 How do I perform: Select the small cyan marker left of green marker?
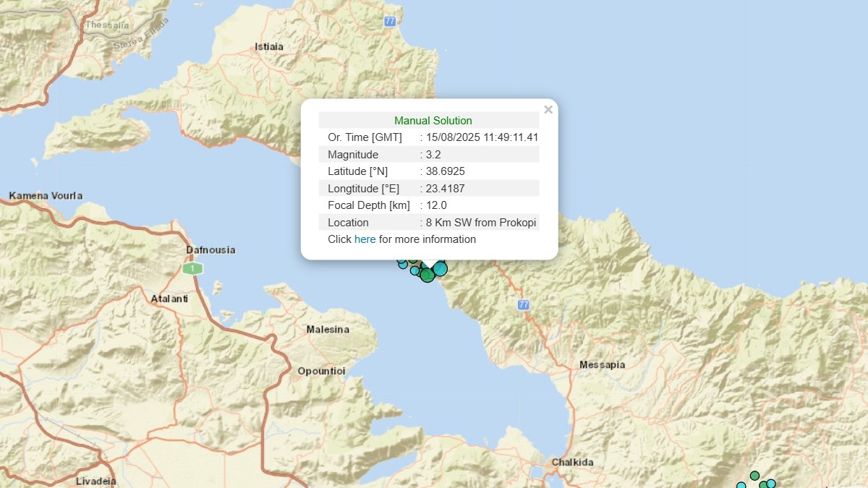(x=414, y=270)
